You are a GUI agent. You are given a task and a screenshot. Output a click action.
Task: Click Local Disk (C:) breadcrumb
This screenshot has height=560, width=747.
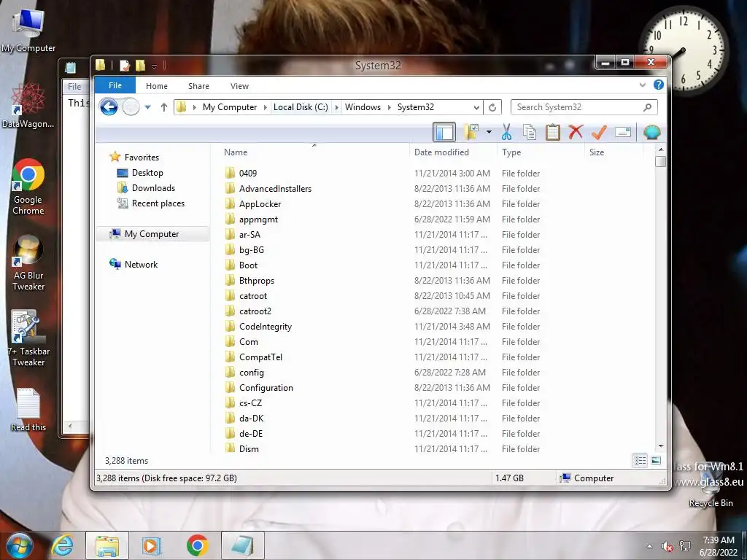[x=301, y=107]
